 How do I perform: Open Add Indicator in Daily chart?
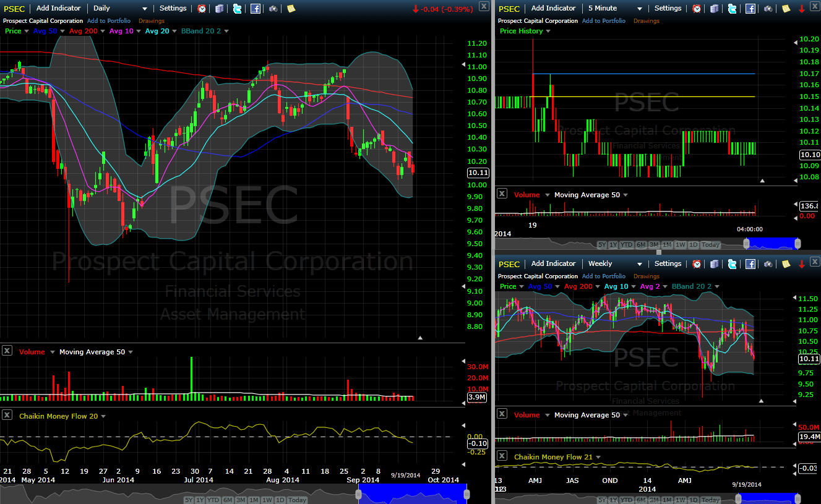[x=59, y=8]
